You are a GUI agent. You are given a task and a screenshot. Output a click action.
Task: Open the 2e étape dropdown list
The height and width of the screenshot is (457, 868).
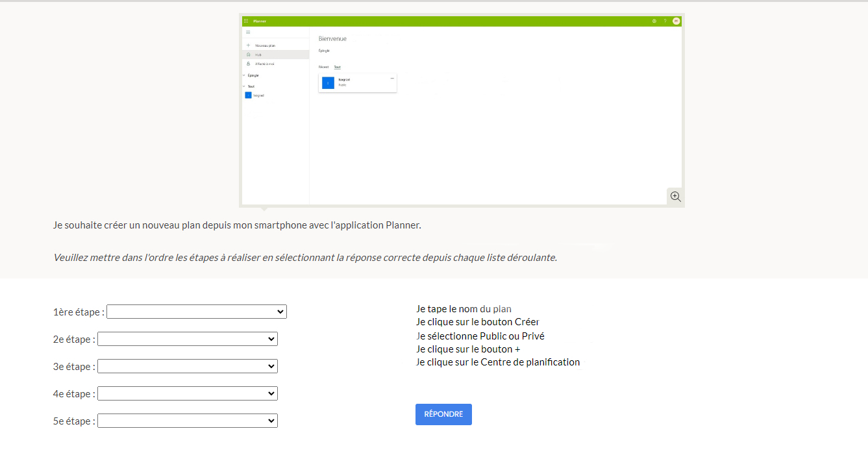pyautogui.click(x=187, y=340)
